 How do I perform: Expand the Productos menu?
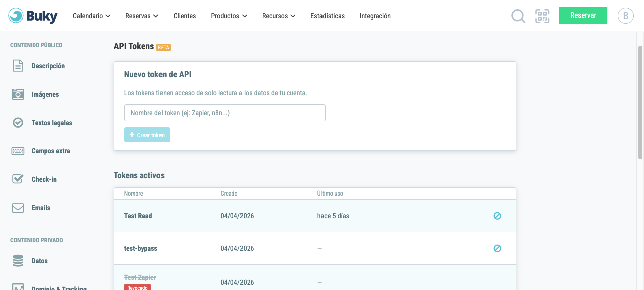[x=229, y=16]
